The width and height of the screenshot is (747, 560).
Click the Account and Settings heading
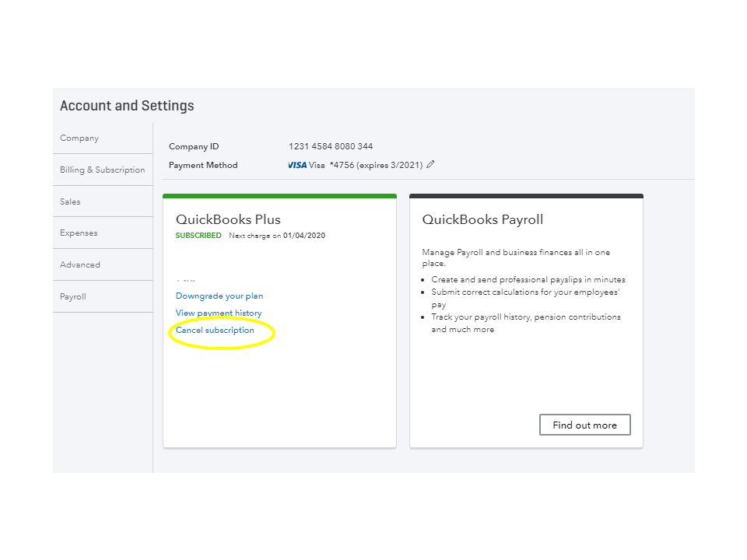127,106
